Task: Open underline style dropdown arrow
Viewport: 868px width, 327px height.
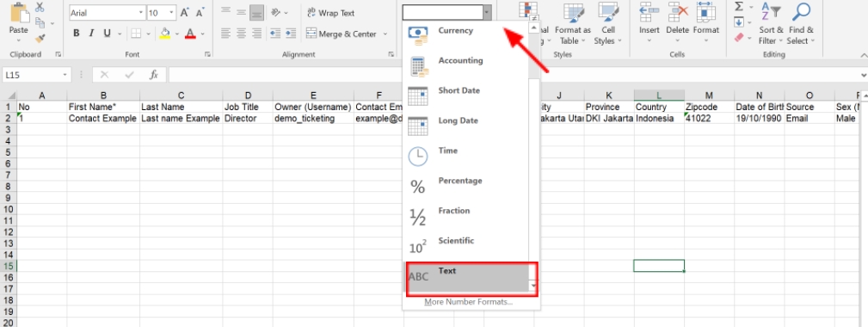Action: click(119, 34)
